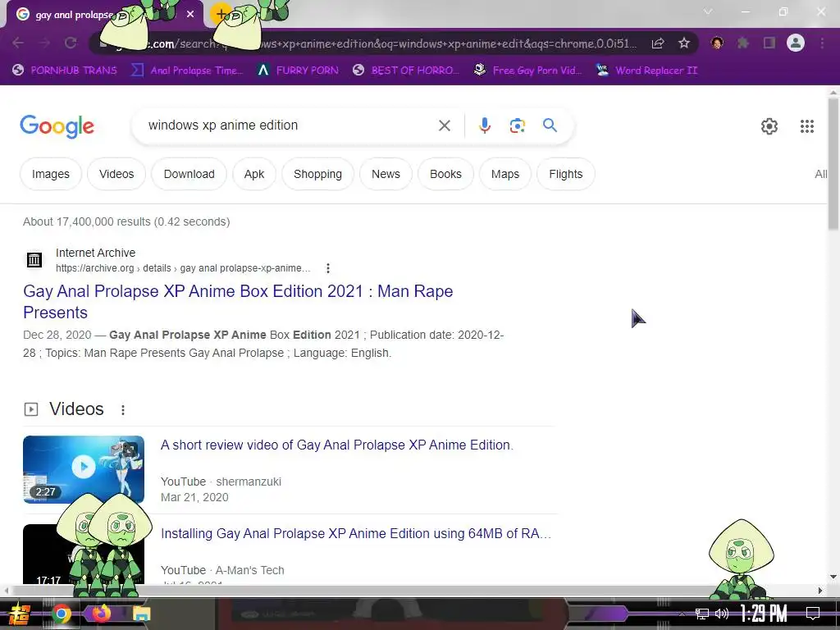Screen dimensions: 840x630
Task: Select the News filter chip
Action: click(x=386, y=174)
